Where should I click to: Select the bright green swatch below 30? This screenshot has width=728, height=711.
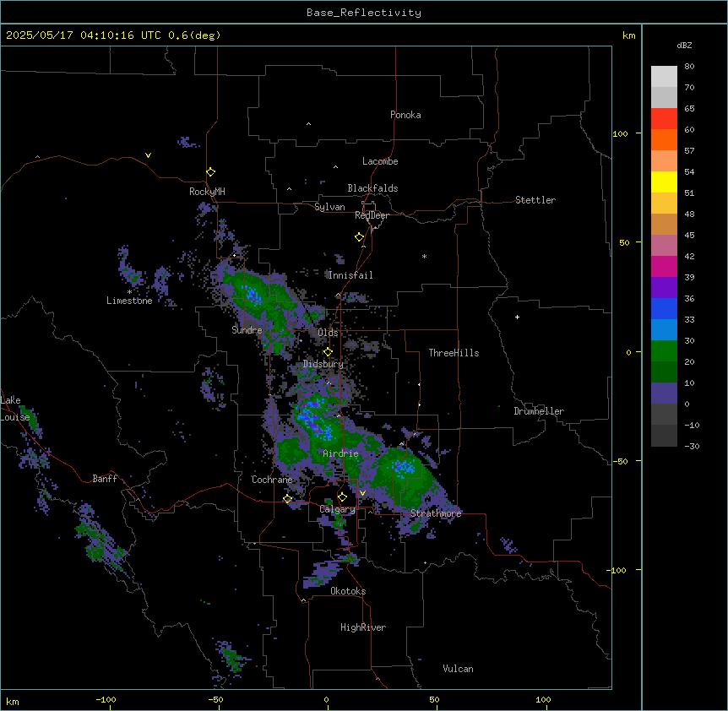pyautogui.click(x=664, y=351)
